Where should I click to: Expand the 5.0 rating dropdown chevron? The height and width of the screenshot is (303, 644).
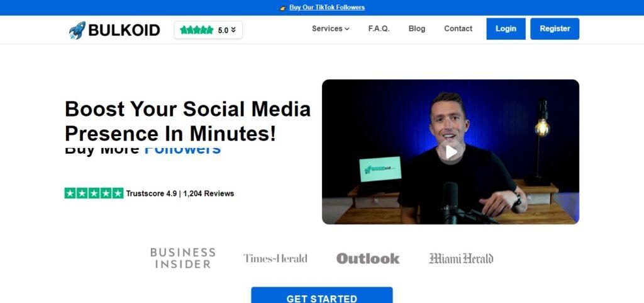pos(233,30)
